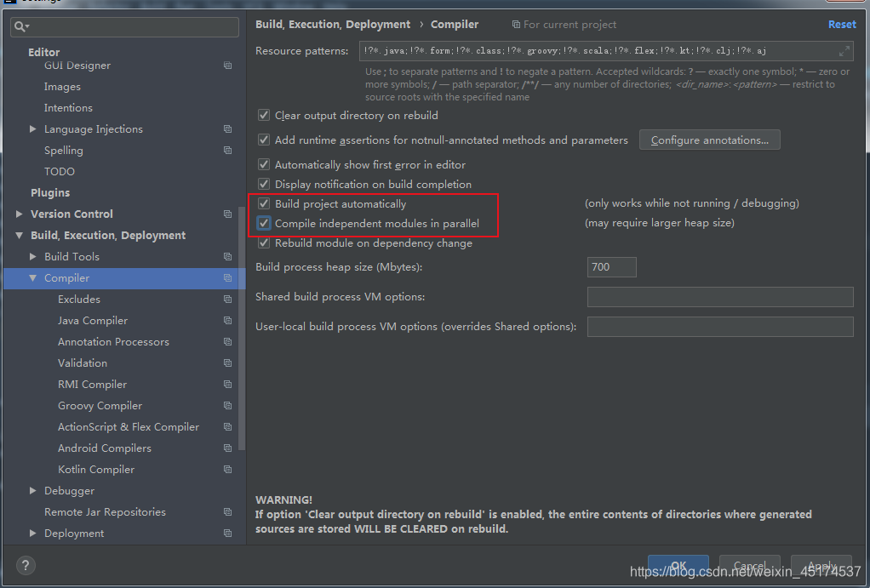Viewport: 870px width, 588px height.
Task: Collapse Build, Execution, Deployment section
Action: click(20, 236)
